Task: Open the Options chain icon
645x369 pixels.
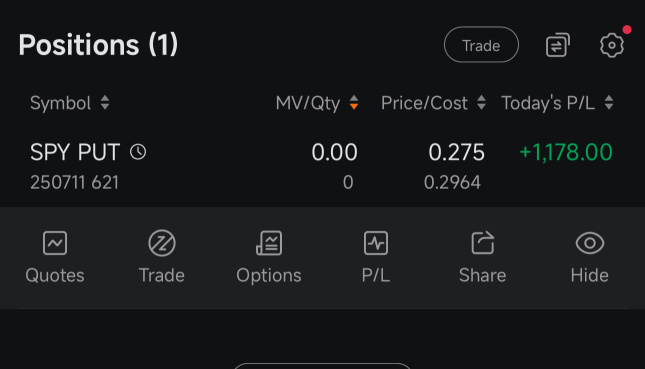Action: click(x=269, y=243)
